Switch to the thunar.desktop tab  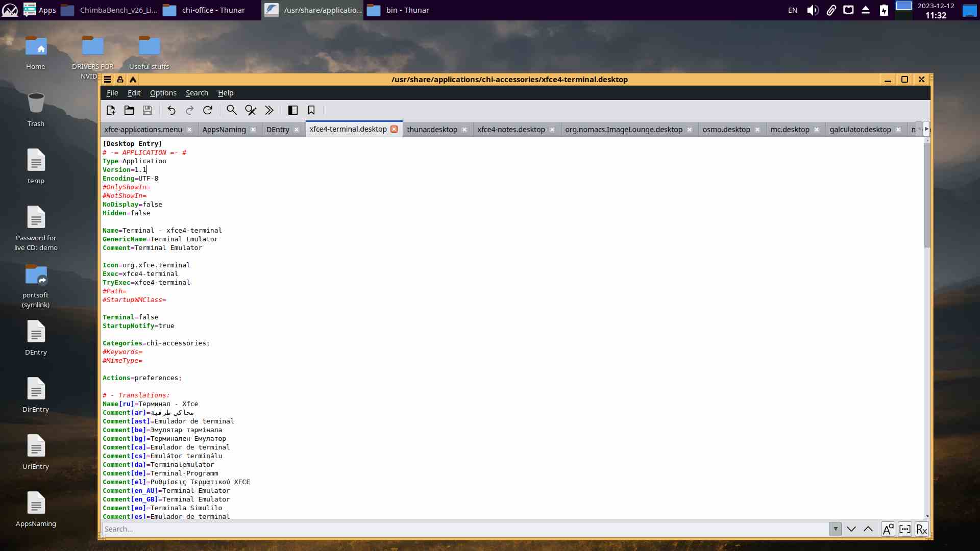point(432,130)
